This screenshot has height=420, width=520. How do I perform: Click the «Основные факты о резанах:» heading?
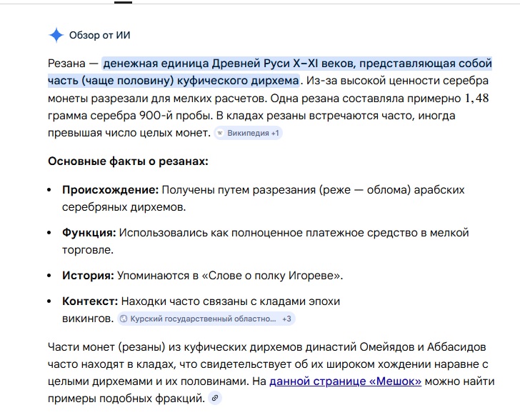[x=128, y=161]
